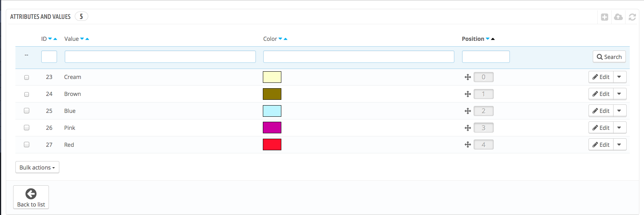The image size is (644, 215).
Task: Click position box showing 4
Action: [483, 145]
